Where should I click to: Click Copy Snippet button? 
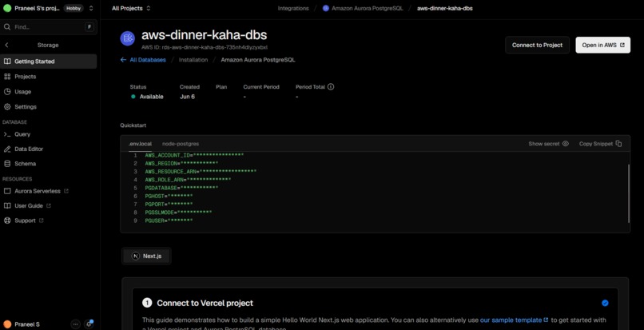(x=601, y=144)
